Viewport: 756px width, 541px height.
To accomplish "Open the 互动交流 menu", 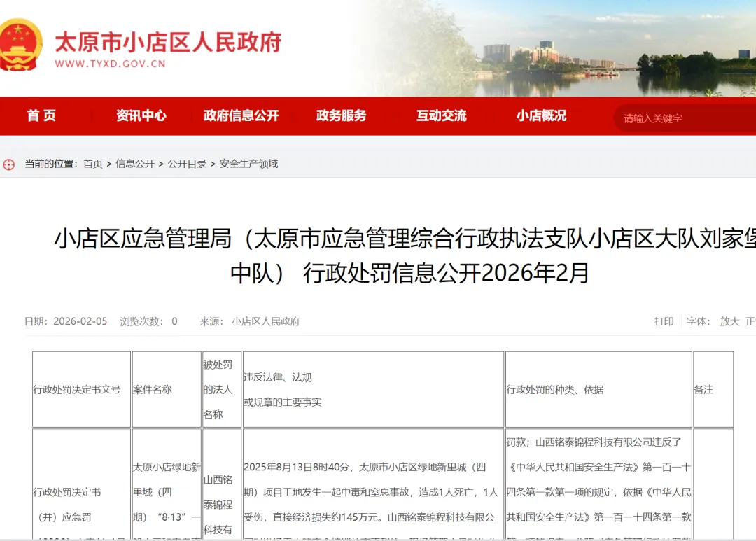I will (441, 115).
